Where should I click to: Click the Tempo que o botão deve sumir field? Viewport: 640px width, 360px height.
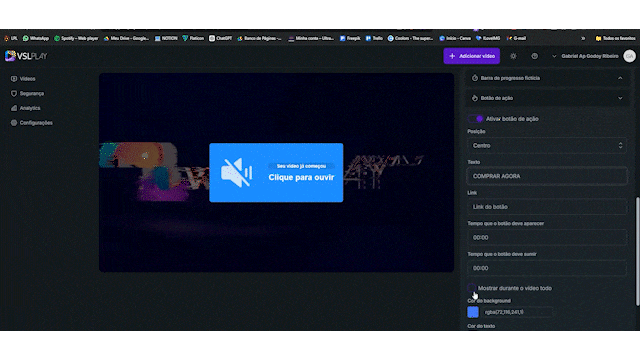[x=547, y=268]
